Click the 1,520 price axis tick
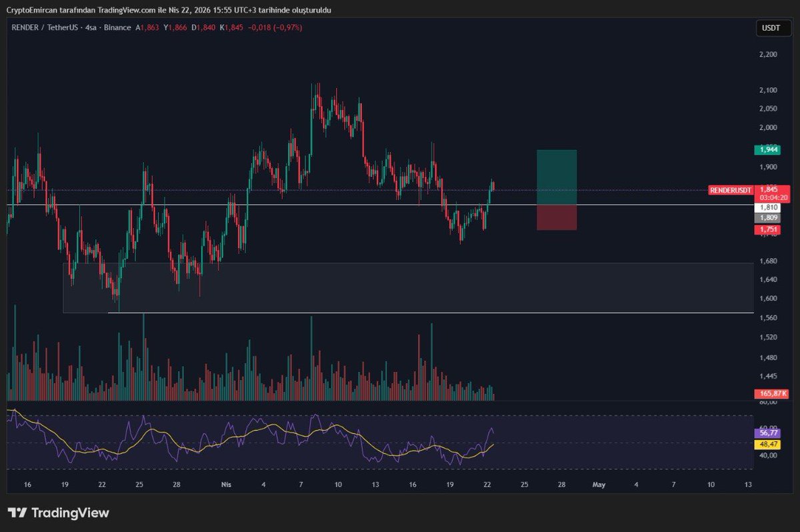Viewport: 800px width, 532px height. 768,338
